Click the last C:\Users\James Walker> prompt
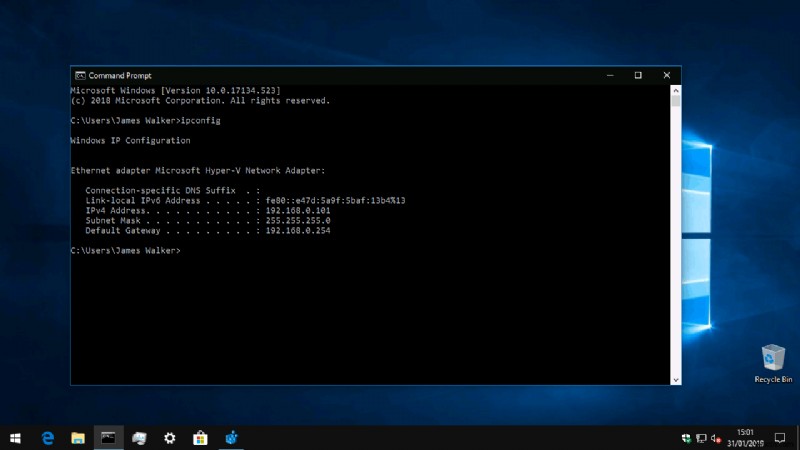Image resolution: width=800 pixels, height=450 pixels. 126,251
